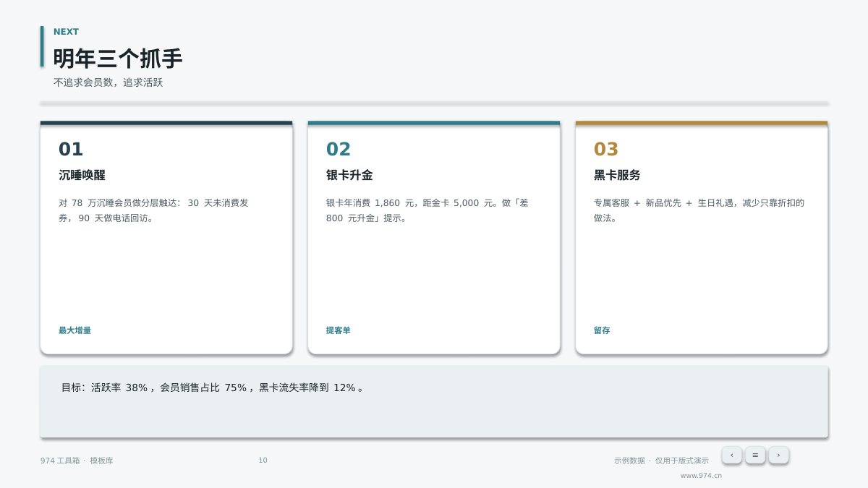Open the slide list menu icon

click(x=755, y=455)
